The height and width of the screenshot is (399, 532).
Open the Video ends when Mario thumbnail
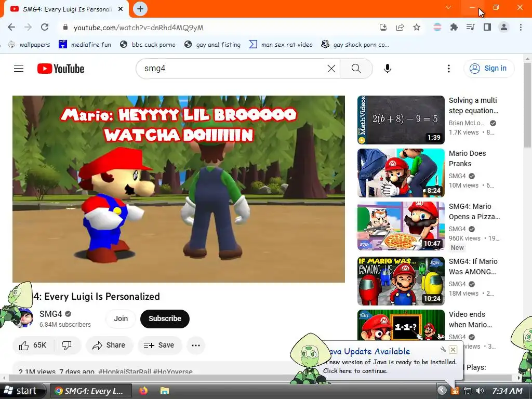401,325
